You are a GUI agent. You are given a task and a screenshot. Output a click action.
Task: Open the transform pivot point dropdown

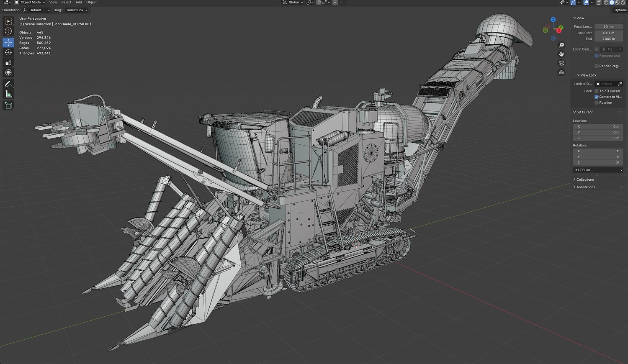pyautogui.click(x=310, y=3)
